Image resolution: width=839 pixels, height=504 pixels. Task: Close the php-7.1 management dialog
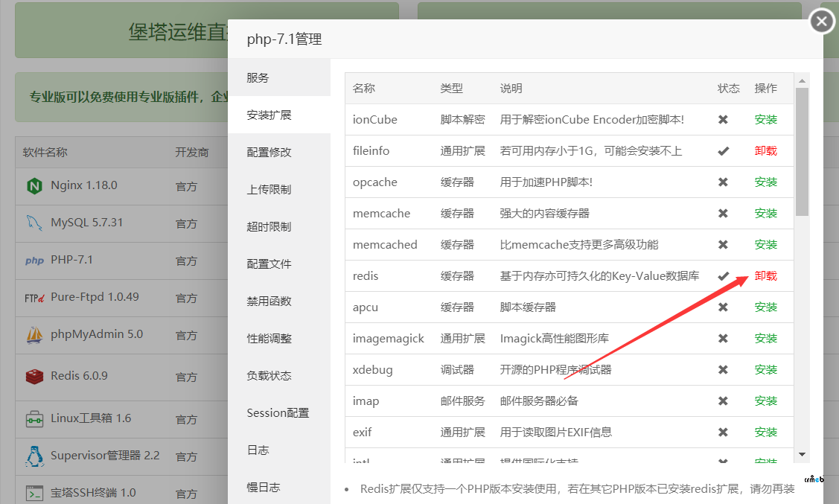click(x=822, y=22)
